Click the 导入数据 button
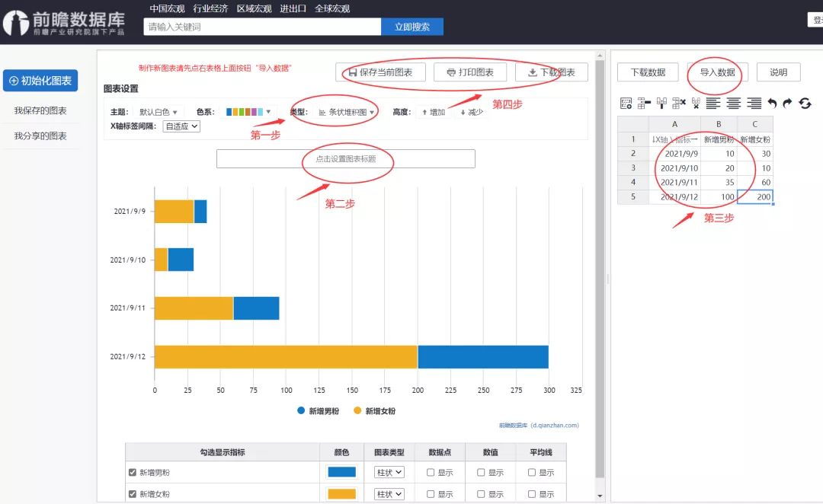Viewport: 823px width, 504px height. coord(718,72)
